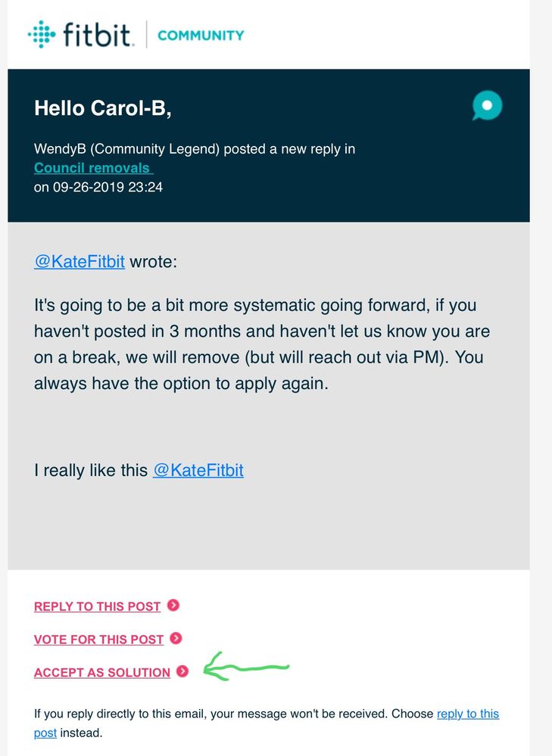
Task: Click the arrow icon beside Accept As Solution
Action: pos(182,671)
